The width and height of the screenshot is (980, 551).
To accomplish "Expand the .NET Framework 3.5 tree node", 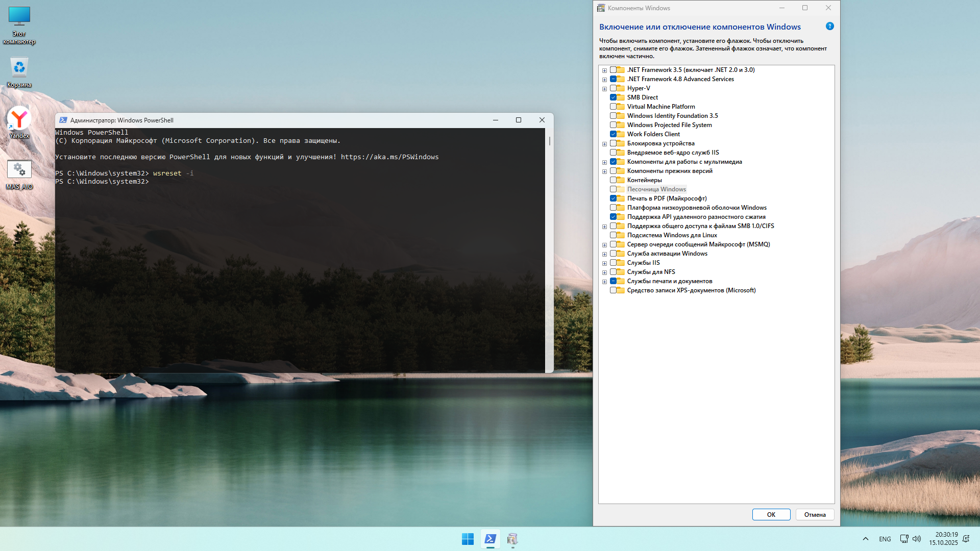I will click(605, 70).
